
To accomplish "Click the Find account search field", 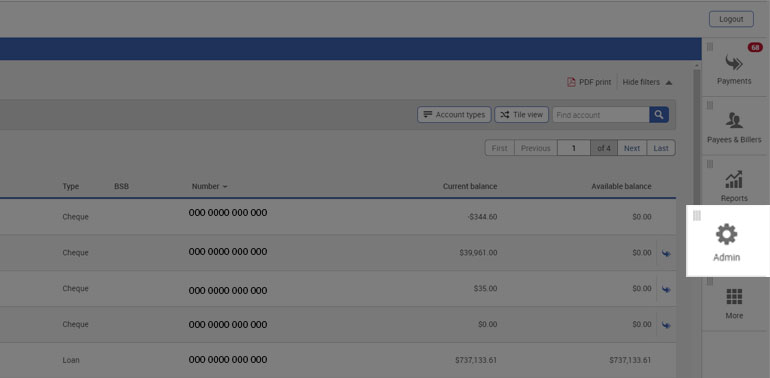I will [x=601, y=115].
